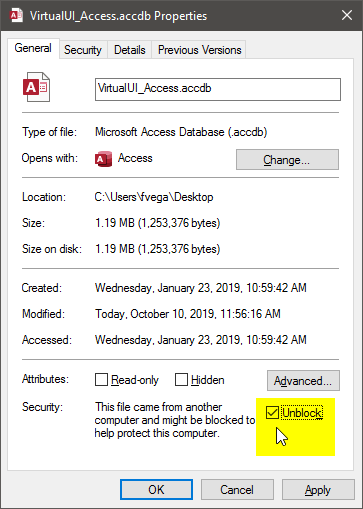Enable the Read-only attribute checkbox
The image size is (363, 509).
pyautogui.click(x=101, y=379)
